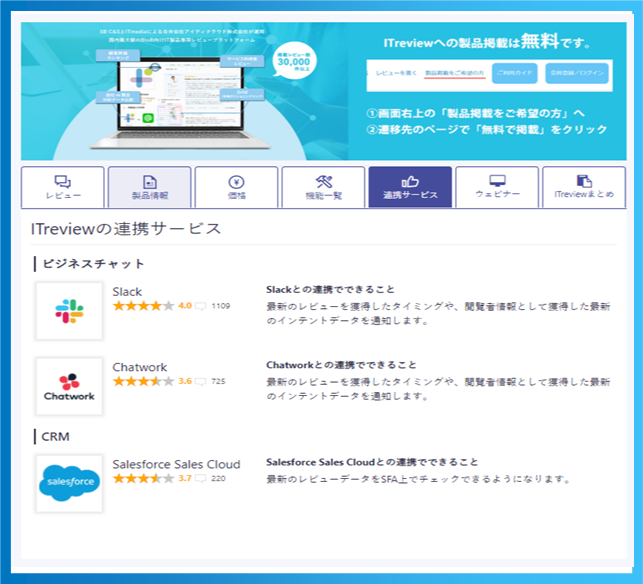Screen dimensions: 643x584
Task: Open the ITreviewまとめ tab
Action: pos(584,187)
